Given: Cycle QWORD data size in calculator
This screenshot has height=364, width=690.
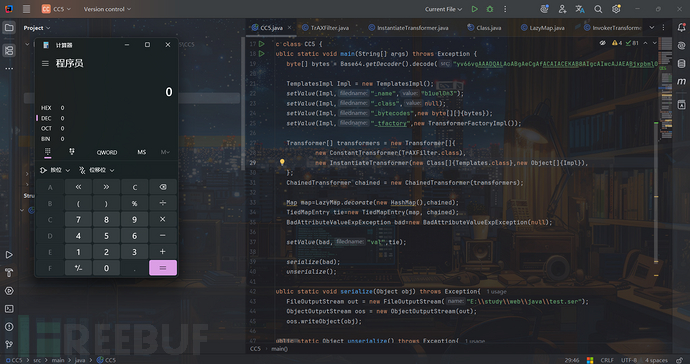Looking at the screenshot, I should coord(107,152).
